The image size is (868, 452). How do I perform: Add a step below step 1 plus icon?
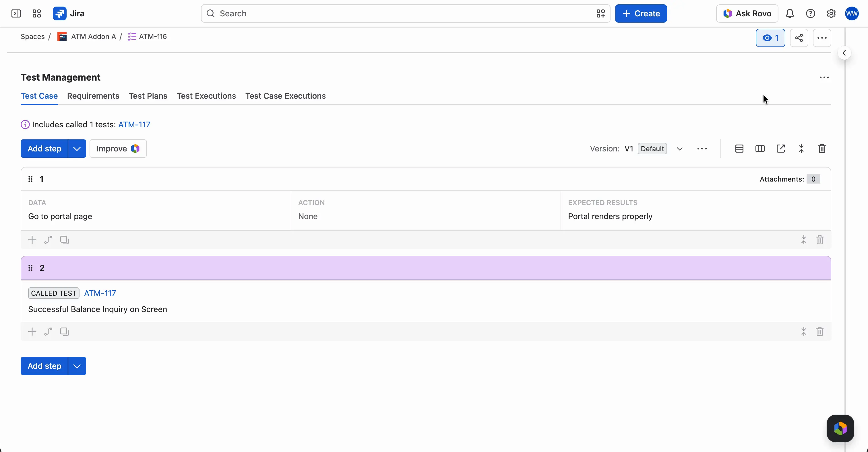coord(32,240)
